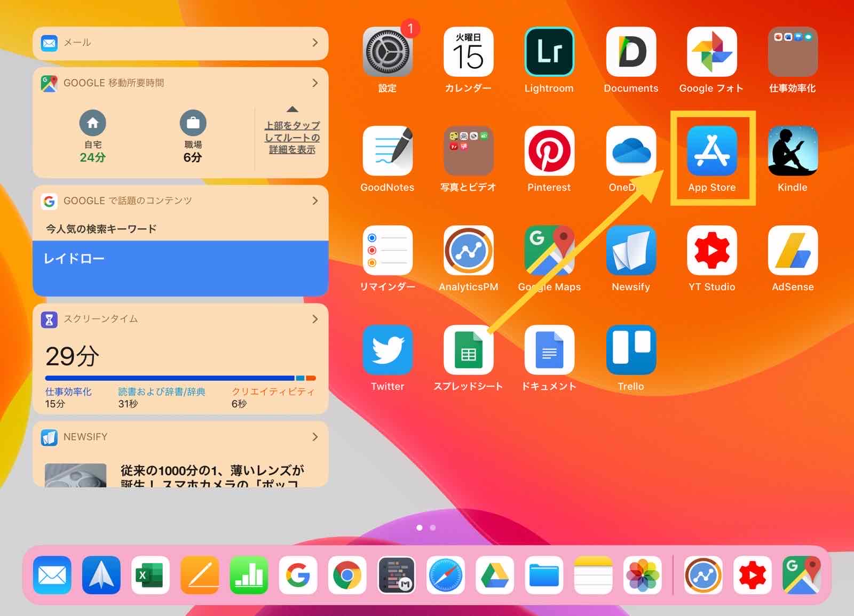Open Google Sheets app
The width and height of the screenshot is (854, 616).
(468, 350)
